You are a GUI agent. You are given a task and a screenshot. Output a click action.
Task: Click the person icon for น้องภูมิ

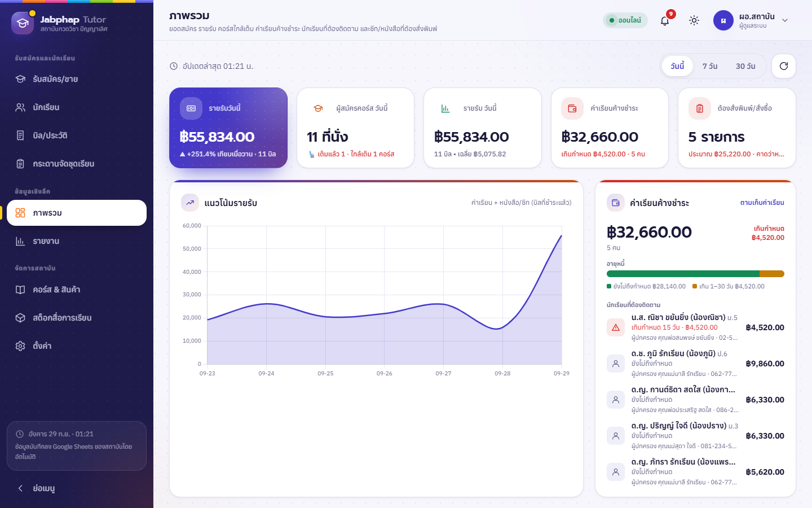tap(616, 364)
